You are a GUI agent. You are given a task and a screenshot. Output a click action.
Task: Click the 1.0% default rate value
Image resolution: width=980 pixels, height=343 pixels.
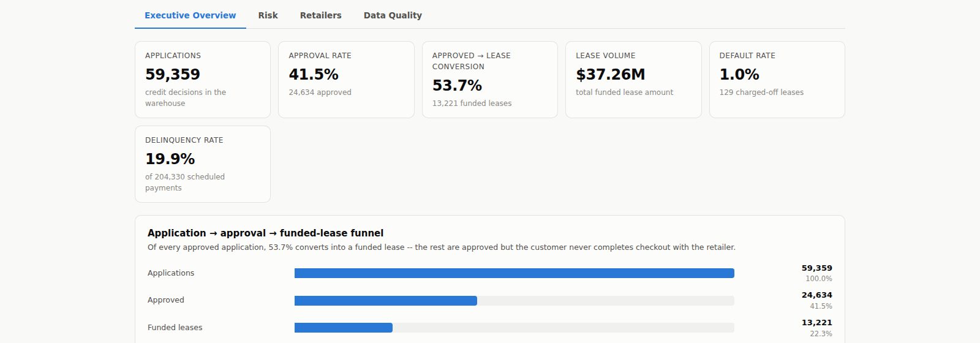tap(739, 75)
